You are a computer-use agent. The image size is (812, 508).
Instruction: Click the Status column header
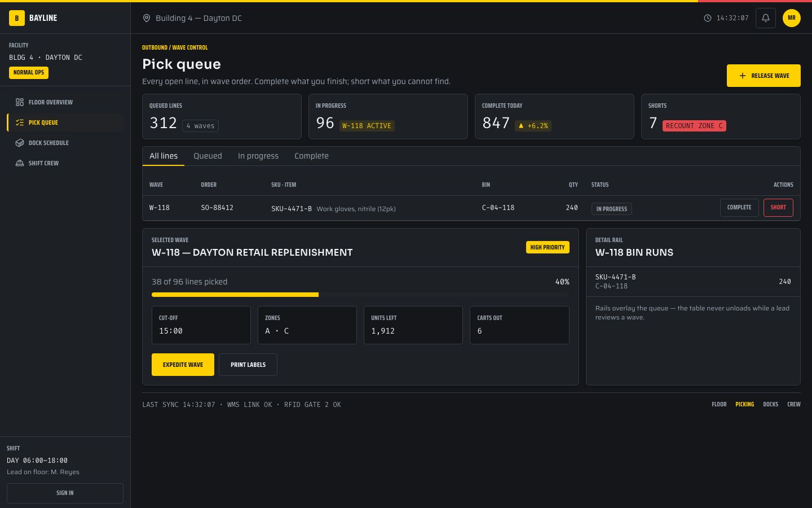tap(600, 185)
